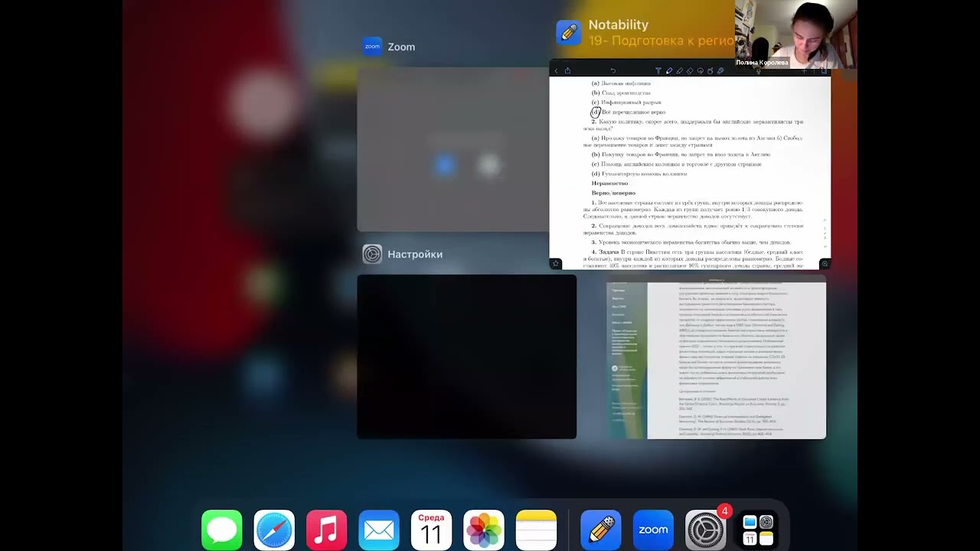Tap the Notability app icon above its card
Screen dimensions: 980x551
(569, 33)
